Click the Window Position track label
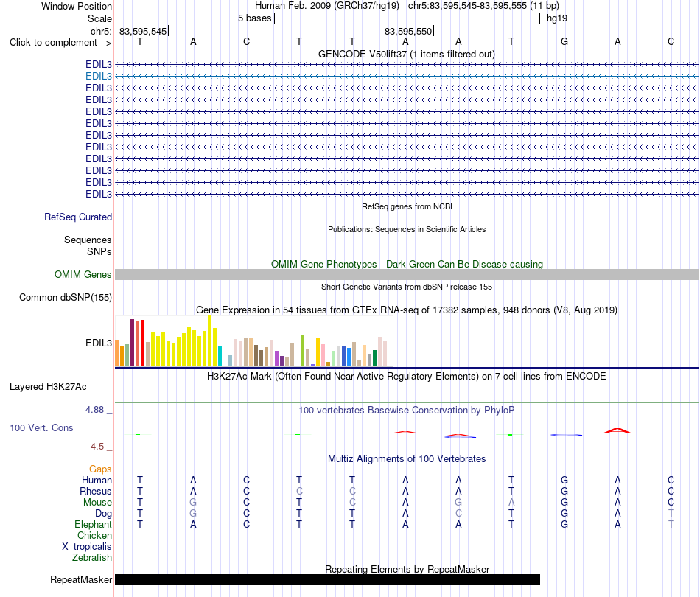 point(77,6)
